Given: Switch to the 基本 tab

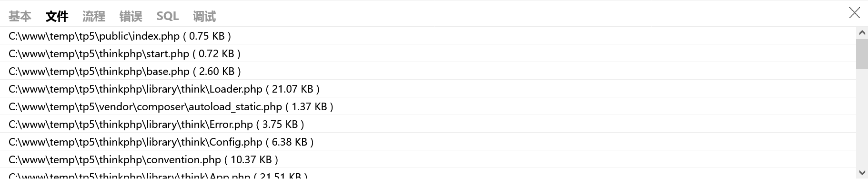Looking at the screenshot, I should click(x=20, y=16).
